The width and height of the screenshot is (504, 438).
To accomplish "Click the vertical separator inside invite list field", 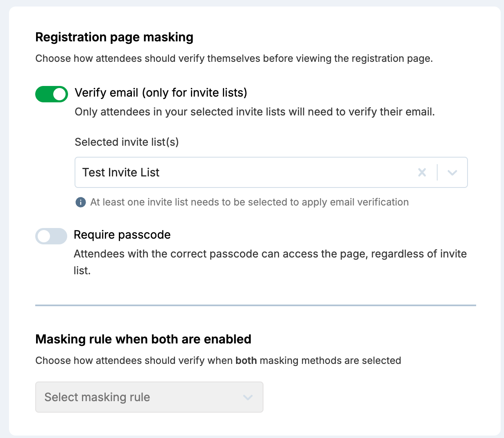I will coord(437,173).
